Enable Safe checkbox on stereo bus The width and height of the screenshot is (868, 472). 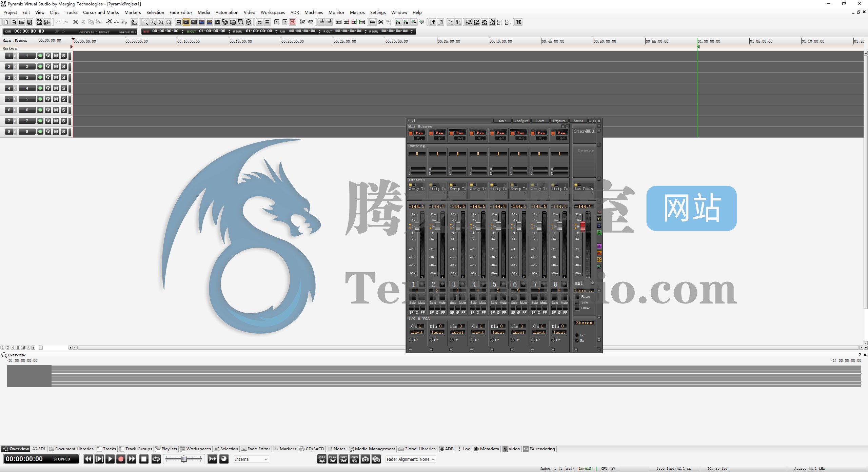point(577,302)
